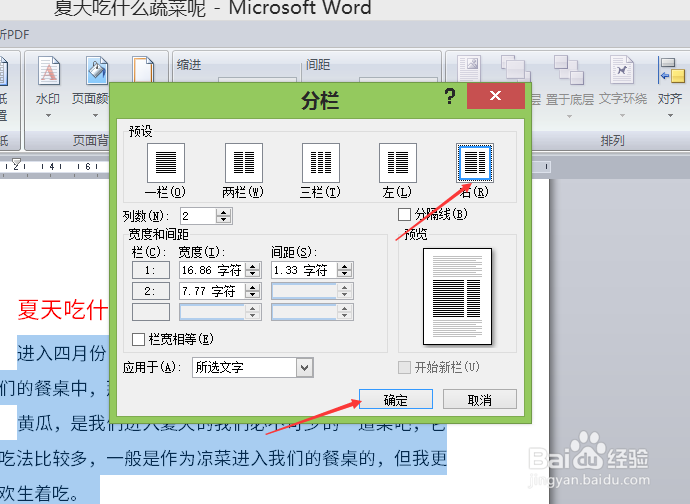Click the ruler indent marker

pyautogui.click(x=16, y=163)
